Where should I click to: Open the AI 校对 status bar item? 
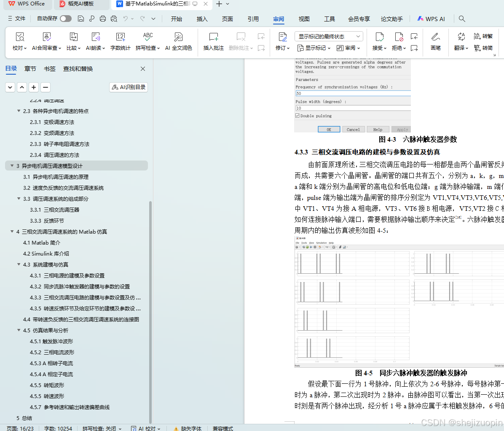point(146,428)
